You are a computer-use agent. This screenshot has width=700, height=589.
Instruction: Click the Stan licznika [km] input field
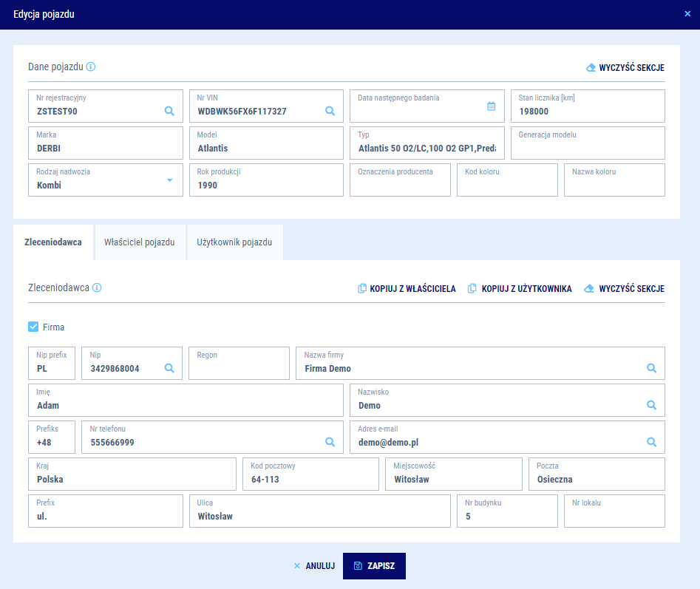[x=588, y=111]
